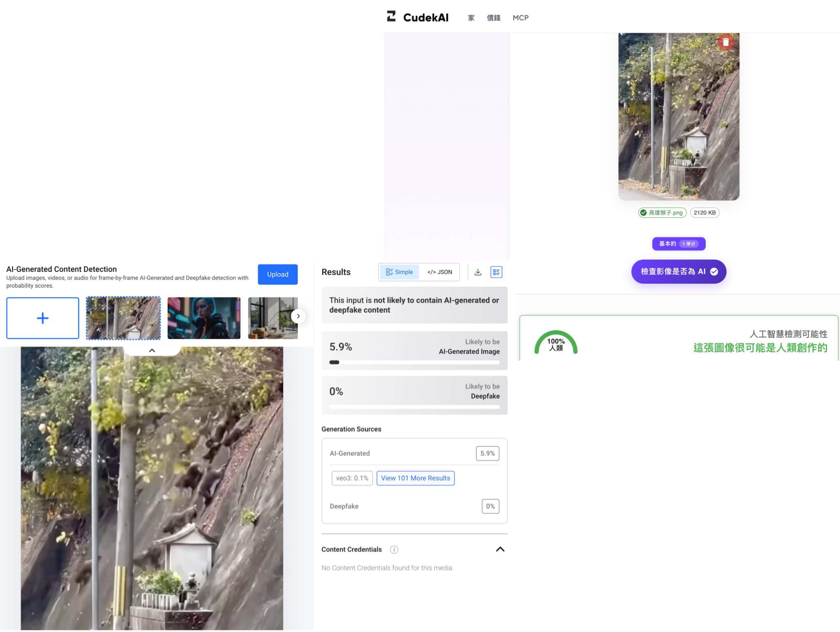The image size is (840, 632).
Task: Click the CudekAI logo icon
Action: pyautogui.click(x=391, y=16)
